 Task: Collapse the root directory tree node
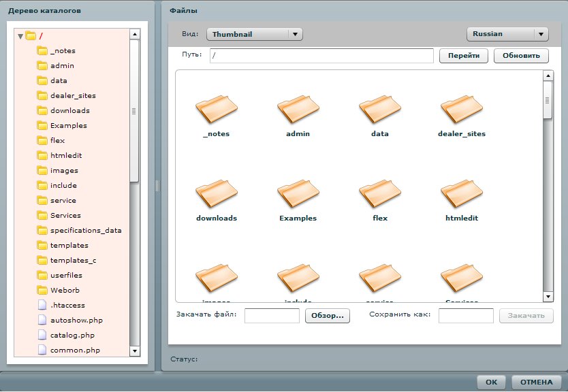[20, 36]
